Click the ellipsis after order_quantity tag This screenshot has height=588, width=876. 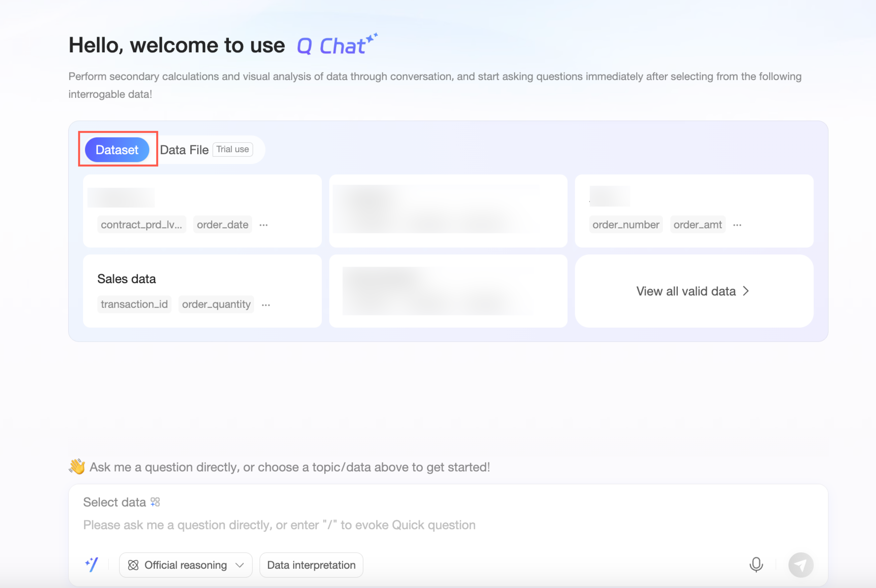pos(266,305)
